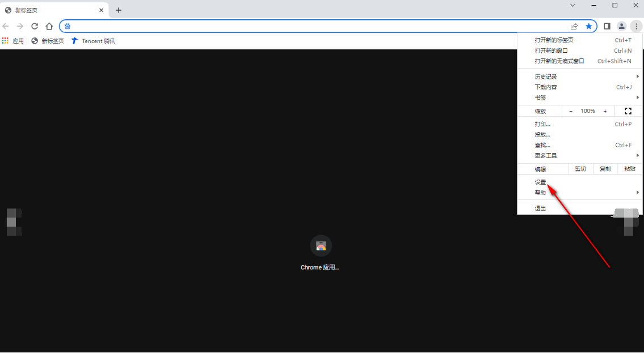The height and width of the screenshot is (353, 644).
Task: Click the home button icon
Action: [x=49, y=26]
